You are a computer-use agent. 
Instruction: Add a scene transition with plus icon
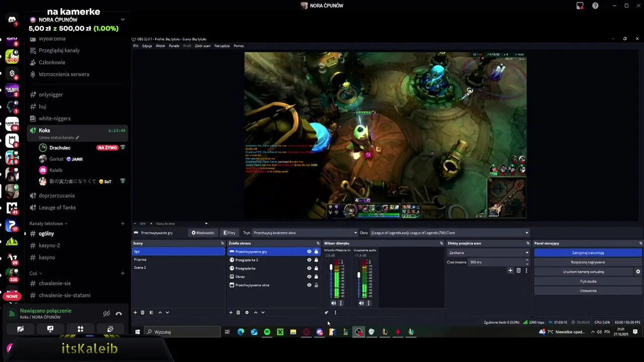coord(510,270)
